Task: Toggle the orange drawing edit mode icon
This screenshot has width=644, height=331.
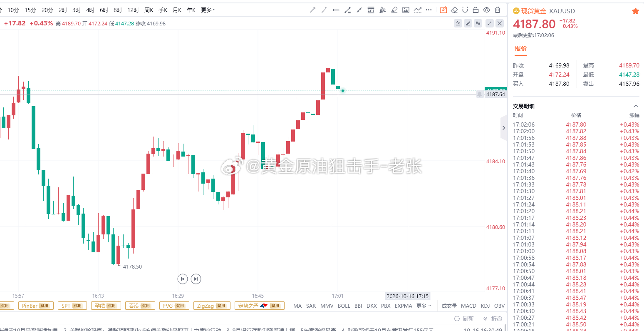Action: coord(443,10)
